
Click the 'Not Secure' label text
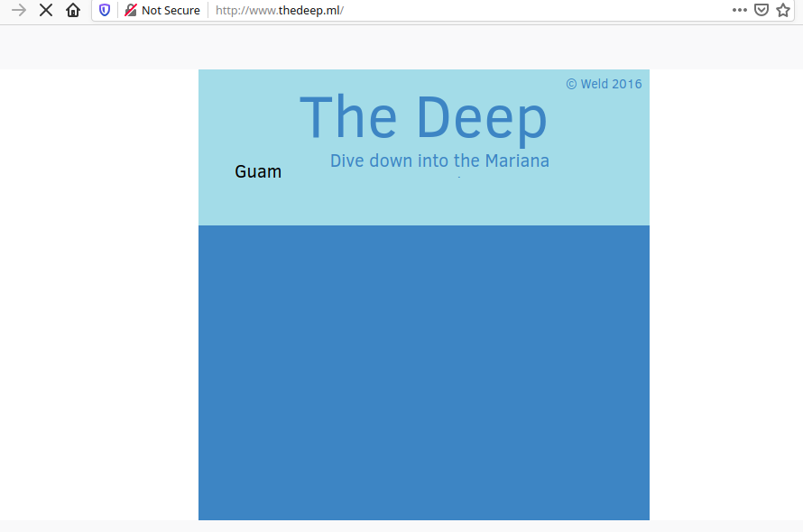click(171, 10)
